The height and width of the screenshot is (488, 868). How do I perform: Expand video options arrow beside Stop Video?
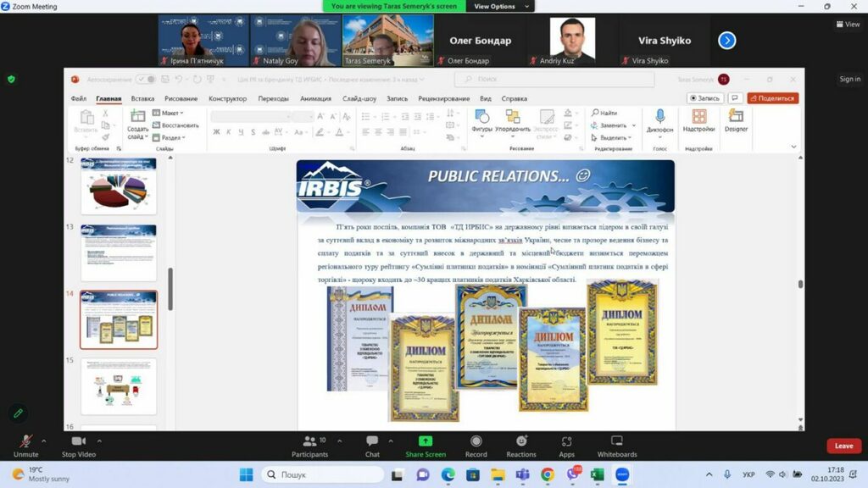coord(99,441)
